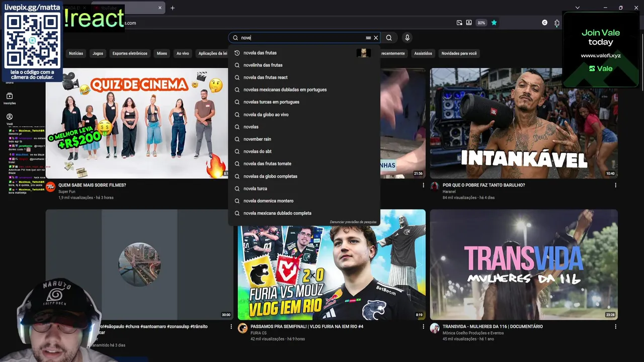Open the Super Fun channel avatar

(50, 187)
